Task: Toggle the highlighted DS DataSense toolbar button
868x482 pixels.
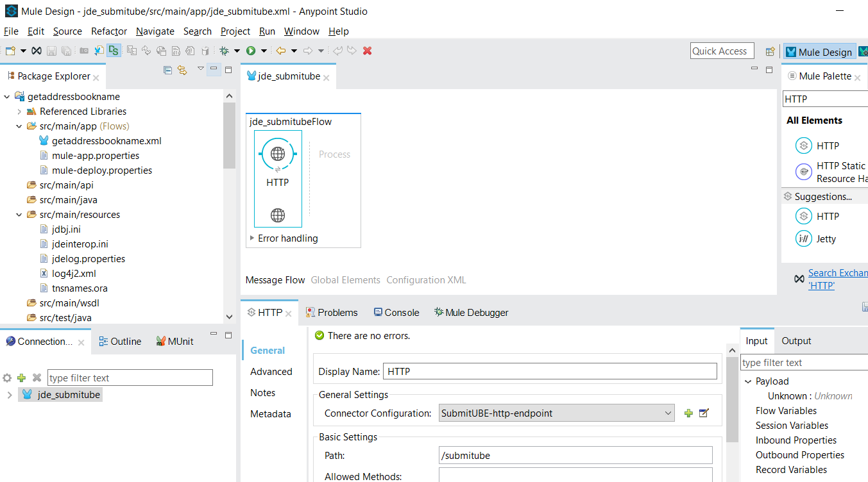Action: [114, 51]
